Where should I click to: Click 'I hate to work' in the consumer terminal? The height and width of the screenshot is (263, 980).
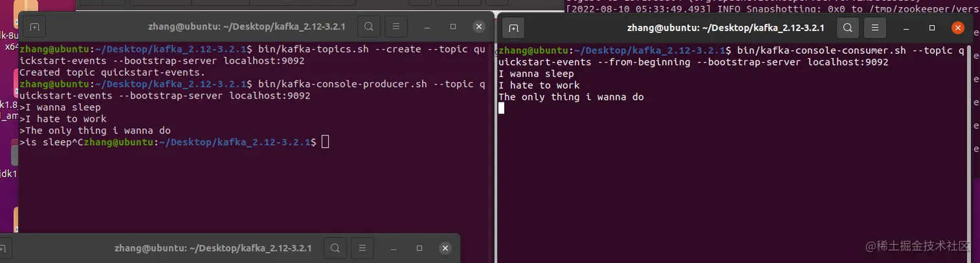(x=539, y=86)
